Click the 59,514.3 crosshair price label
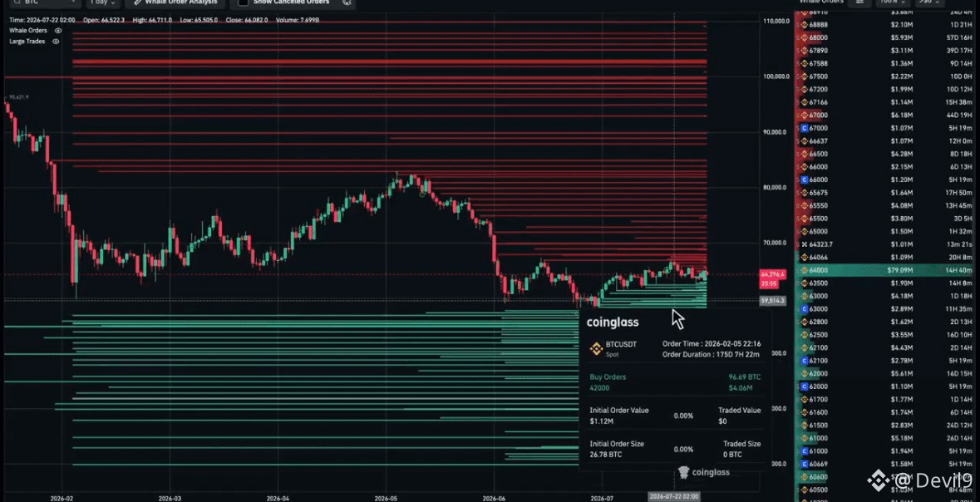This screenshot has height=502, width=980. 772,301
